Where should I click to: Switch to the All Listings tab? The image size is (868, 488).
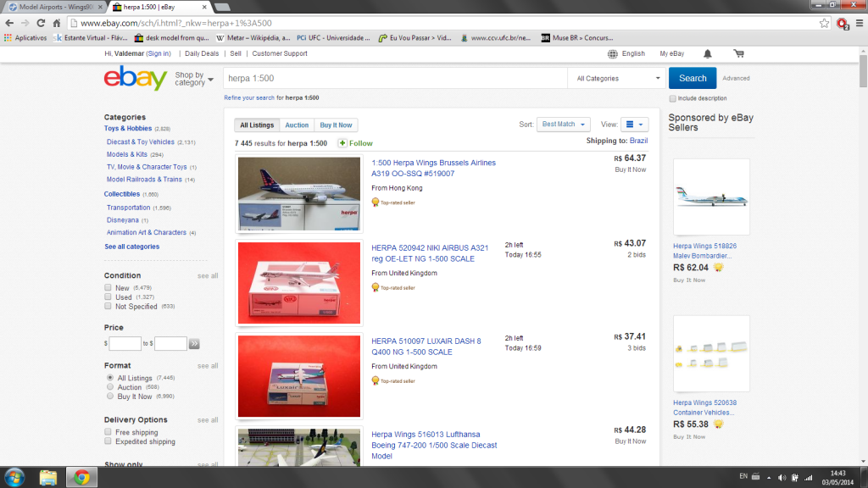257,125
